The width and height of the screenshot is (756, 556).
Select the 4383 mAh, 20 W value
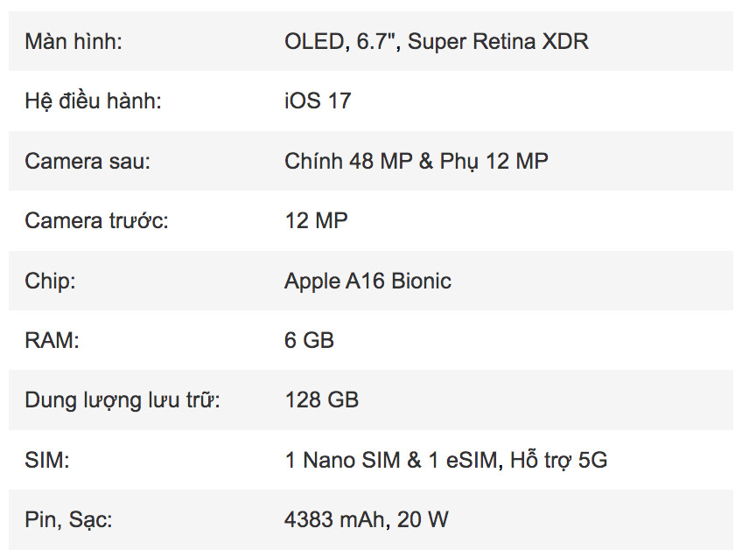pos(367,520)
